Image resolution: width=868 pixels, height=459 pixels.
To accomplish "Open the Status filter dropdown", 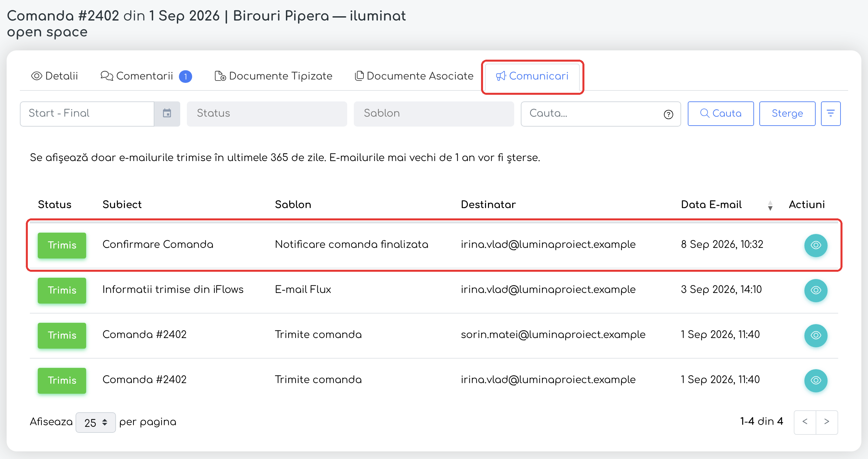I will pos(267,114).
